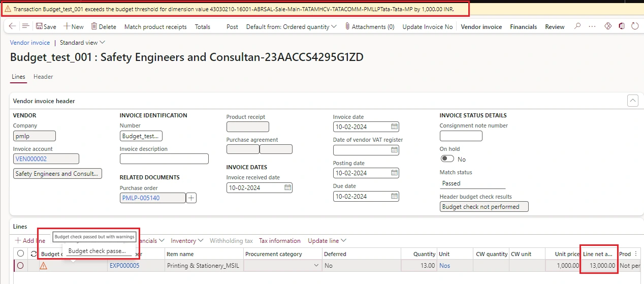Image resolution: width=644 pixels, height=284 pixels.
Task: Open the Nos unit link
Action: tap(445, 265)
